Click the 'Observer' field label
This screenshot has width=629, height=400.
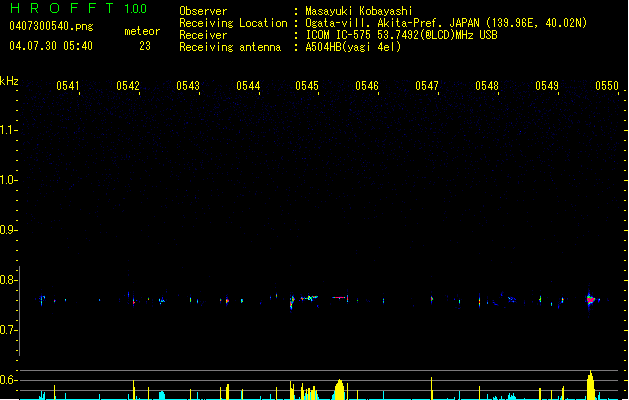point(203,11)
